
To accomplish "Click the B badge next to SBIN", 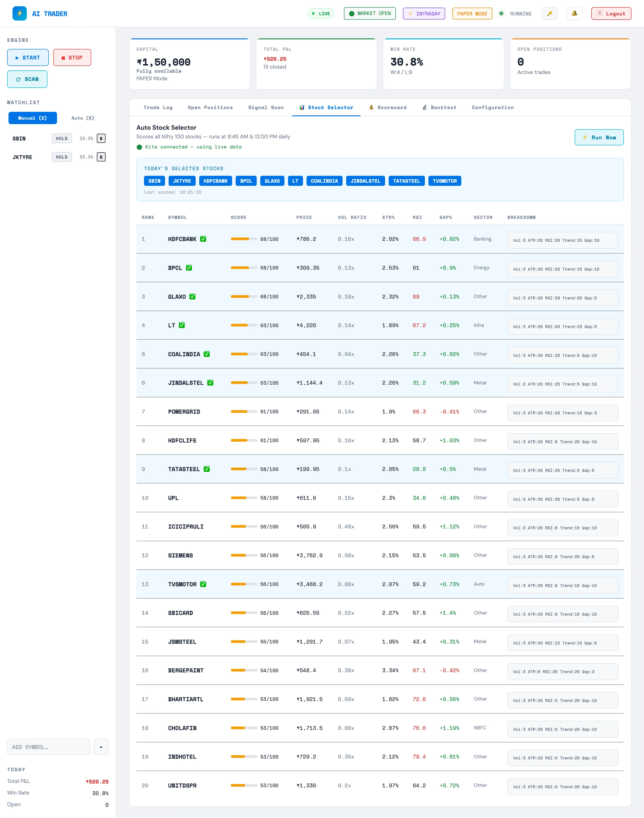I will 101,138.
